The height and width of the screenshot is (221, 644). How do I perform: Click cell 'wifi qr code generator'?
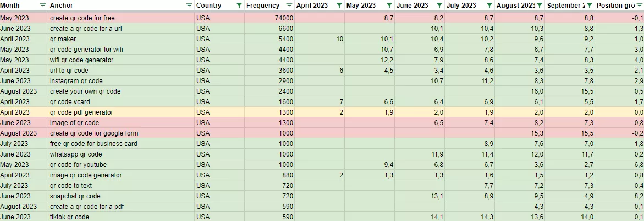[121, 60]
